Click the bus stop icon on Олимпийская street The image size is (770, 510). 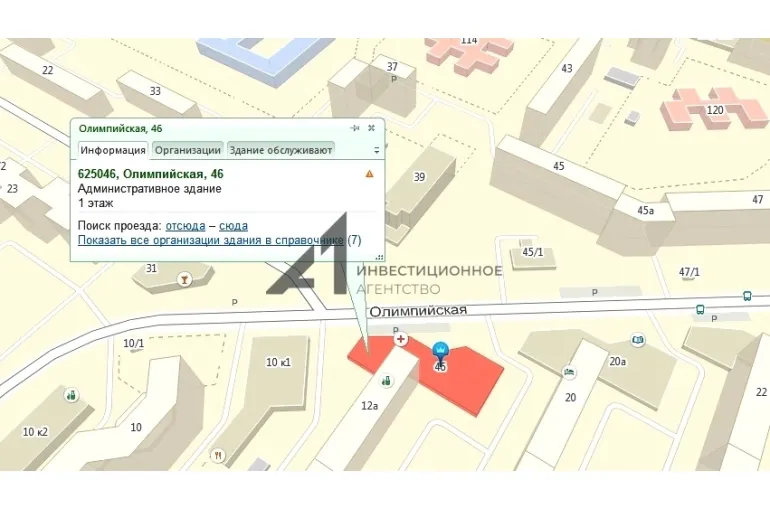pos(746,296)
